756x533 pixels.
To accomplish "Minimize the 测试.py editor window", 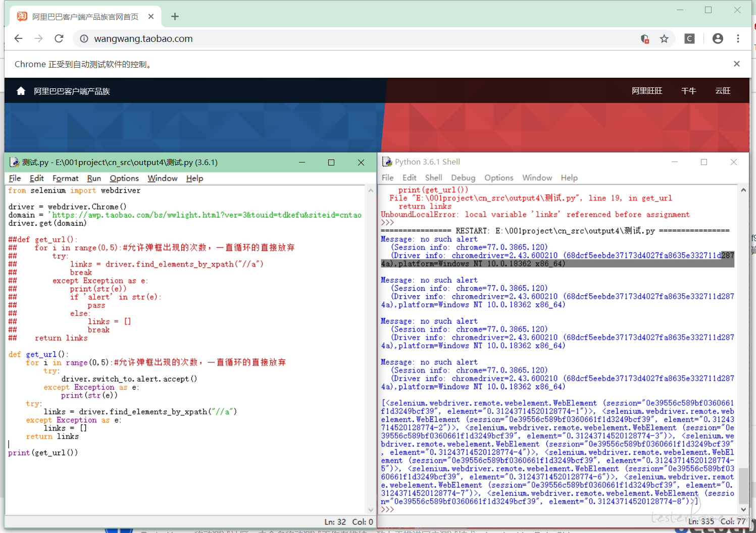I will (x=302, y=162).
